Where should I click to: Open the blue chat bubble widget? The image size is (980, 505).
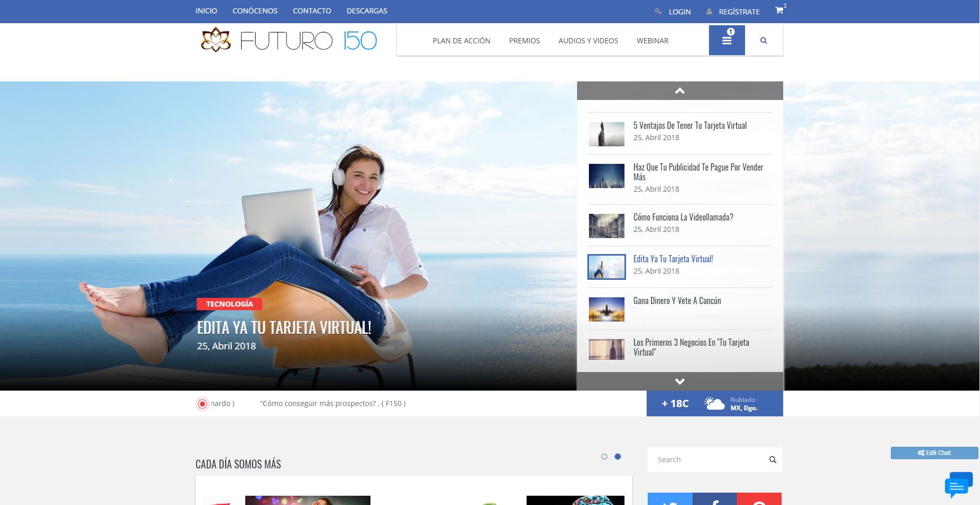(957, 485)
